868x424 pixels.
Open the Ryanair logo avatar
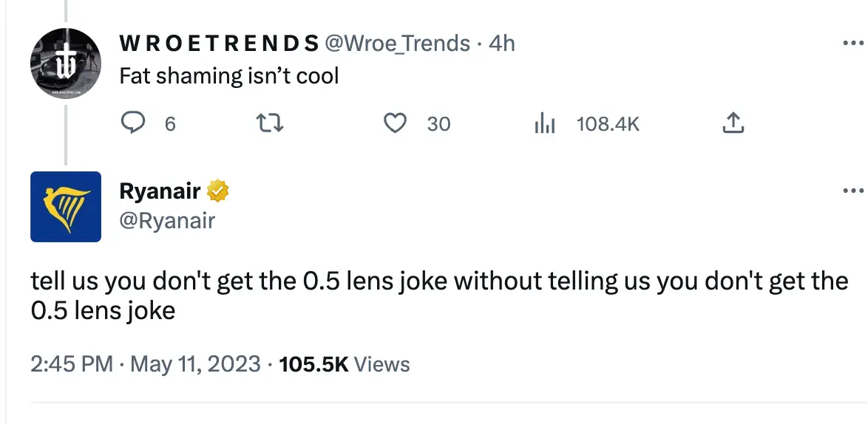pos(65,207)
